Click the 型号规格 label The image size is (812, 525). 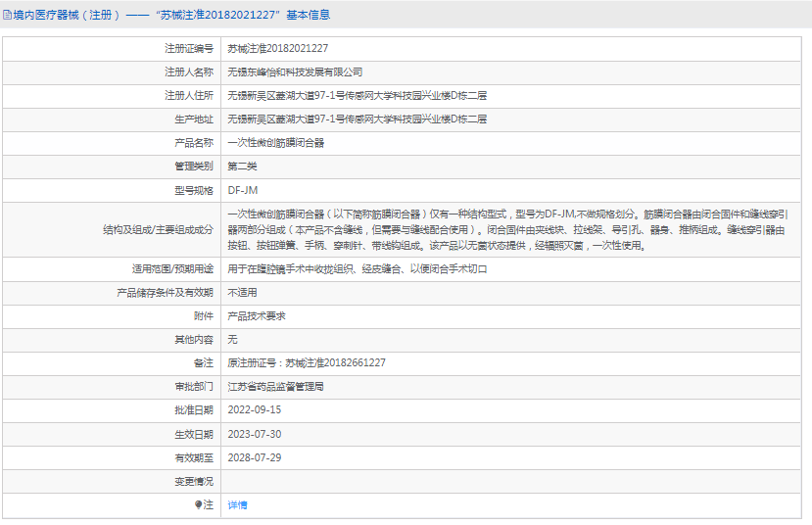tap(194, 190)
